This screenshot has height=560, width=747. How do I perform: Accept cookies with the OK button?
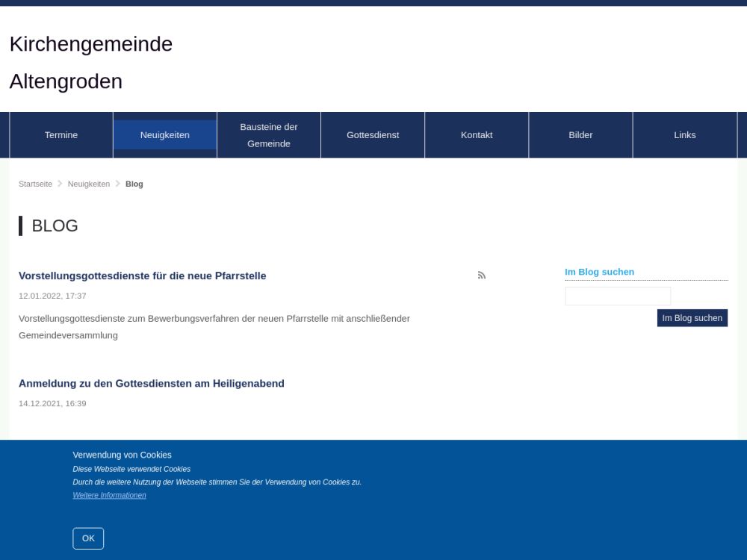pyautogui.click(x=88, y=538)
